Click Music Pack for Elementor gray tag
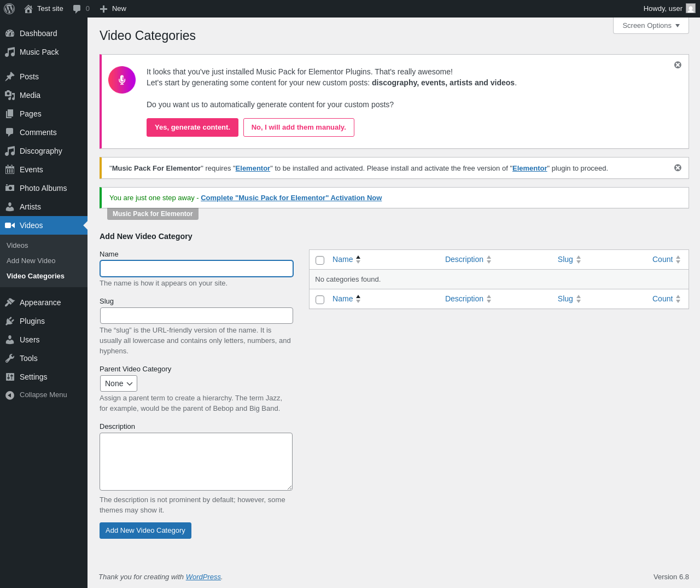The height and width of the screenshot is (588, 700). (x=153, y=214)
